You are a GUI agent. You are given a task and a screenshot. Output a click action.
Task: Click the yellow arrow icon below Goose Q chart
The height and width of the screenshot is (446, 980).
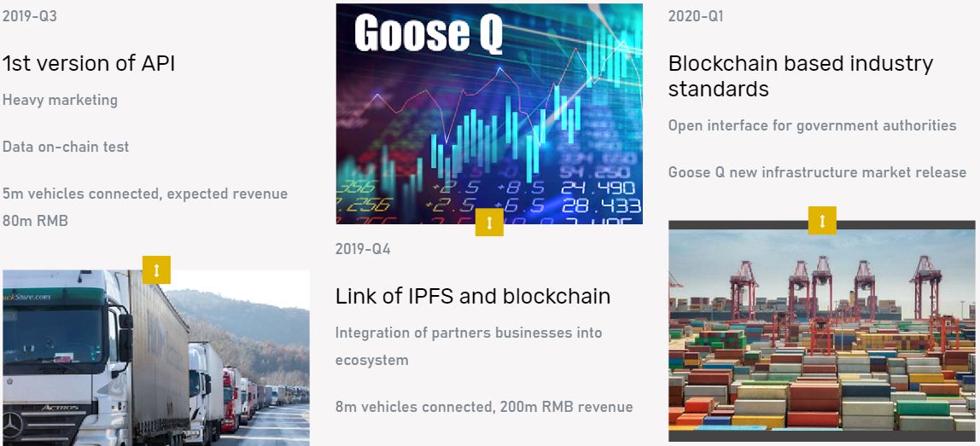pos(489,223)
